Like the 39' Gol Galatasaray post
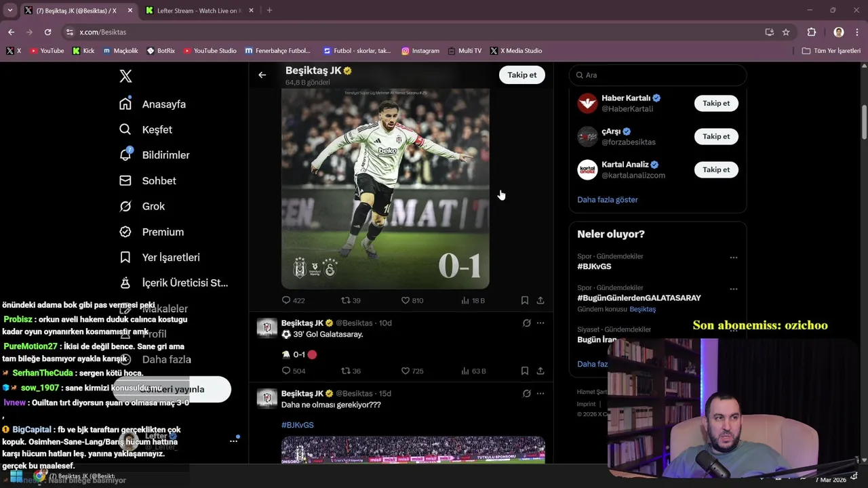868x488 pixels. coord(406,371)
